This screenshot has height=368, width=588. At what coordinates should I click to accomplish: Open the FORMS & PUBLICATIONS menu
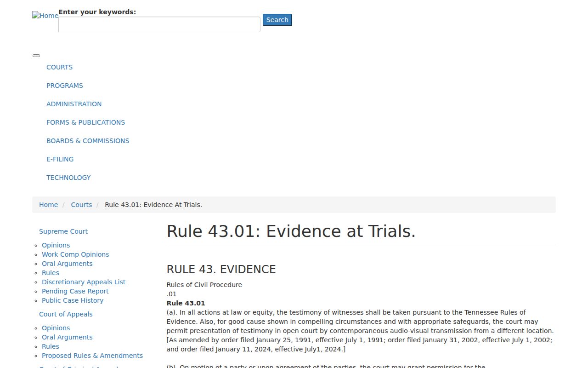pos(85,122)
